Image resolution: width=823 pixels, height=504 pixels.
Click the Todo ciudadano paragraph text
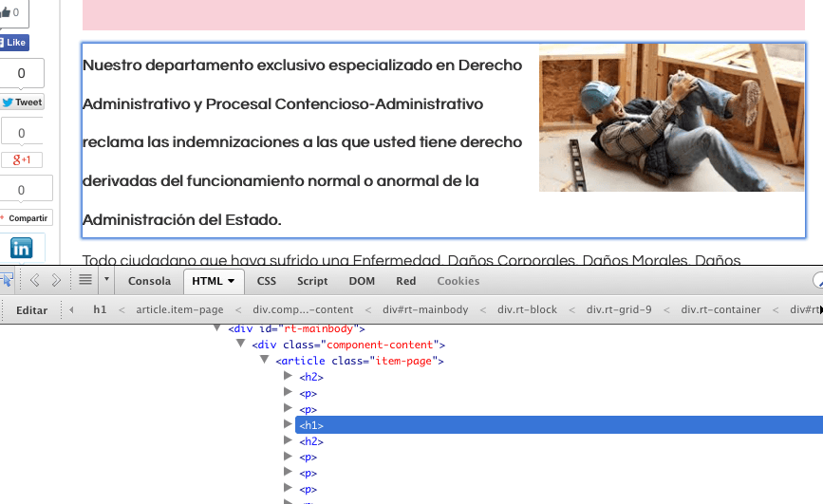(412, 260)
